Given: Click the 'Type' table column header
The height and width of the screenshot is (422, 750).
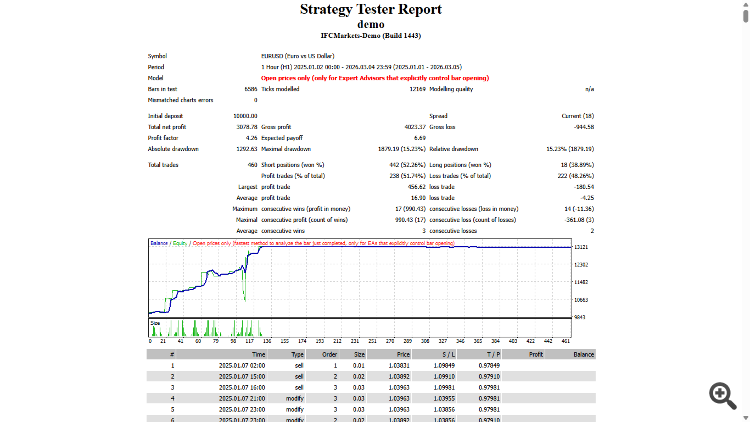Looking at the screenshot, I should (298, 355).
